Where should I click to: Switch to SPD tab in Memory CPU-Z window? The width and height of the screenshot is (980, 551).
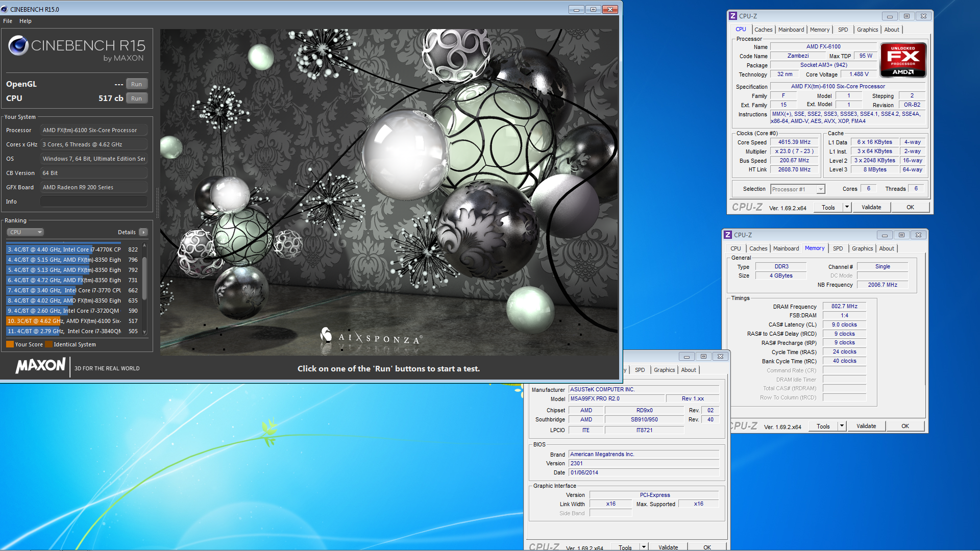pos(838,248)
